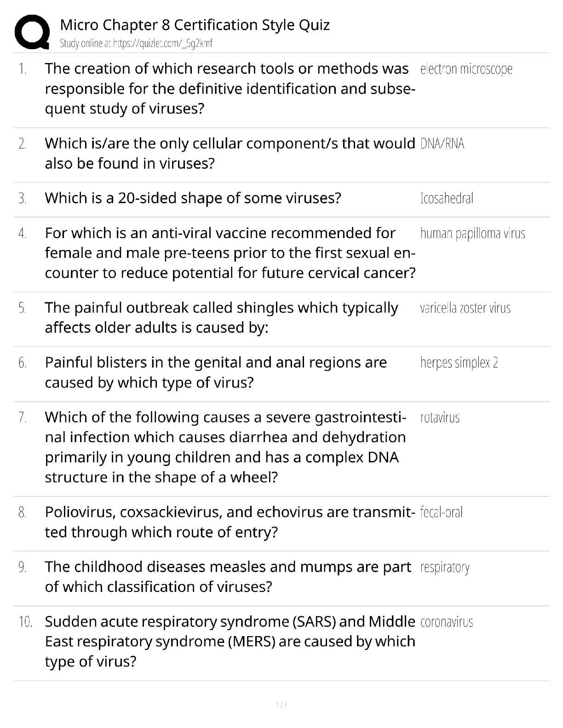Click the 'human papilloma virus' answer

tap(472, 233)
